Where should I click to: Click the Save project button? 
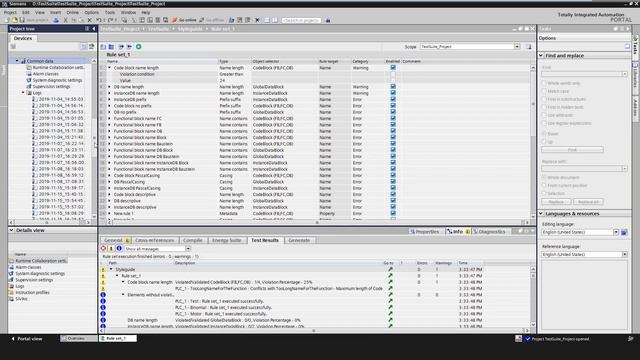point(34,20)
